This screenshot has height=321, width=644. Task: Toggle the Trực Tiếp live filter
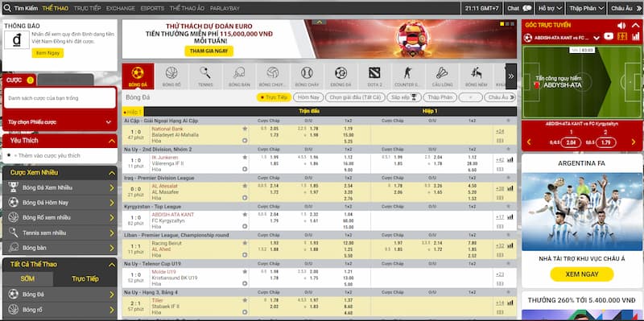[274, 97]
